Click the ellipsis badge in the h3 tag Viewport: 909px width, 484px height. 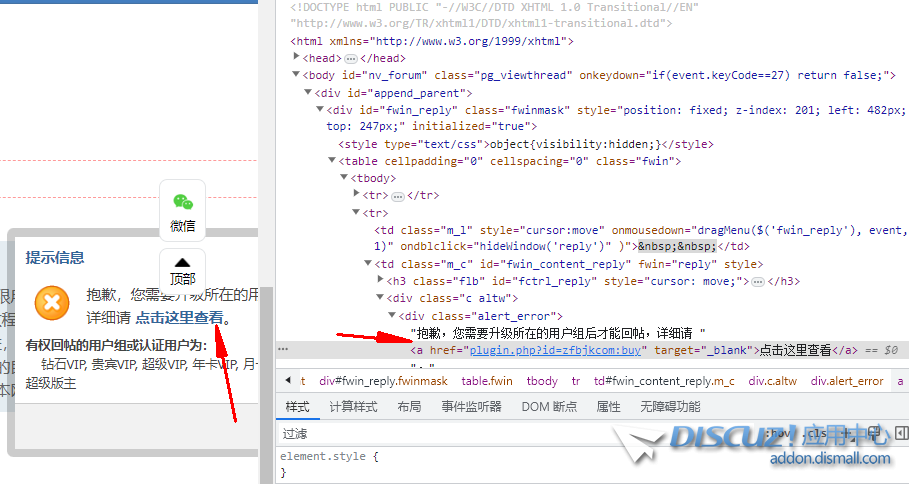(x=757, y=281)
